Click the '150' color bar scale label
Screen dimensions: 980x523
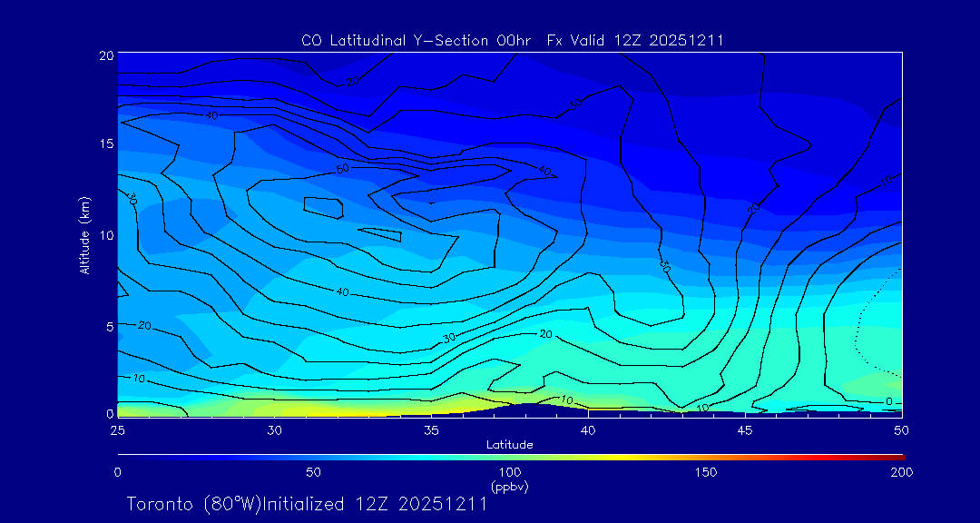705,472
